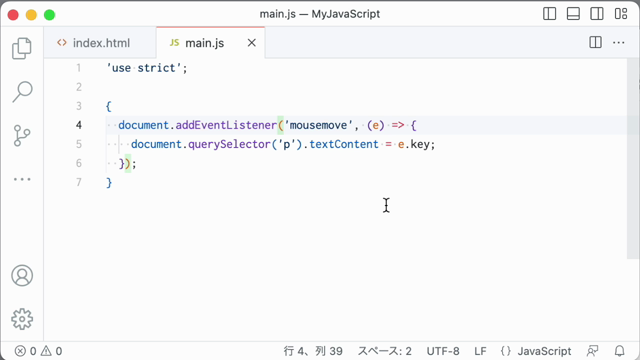Click the 'use strict' text on line 1
Viewport: 640px width, 360px height.
(x=144, y=68)
